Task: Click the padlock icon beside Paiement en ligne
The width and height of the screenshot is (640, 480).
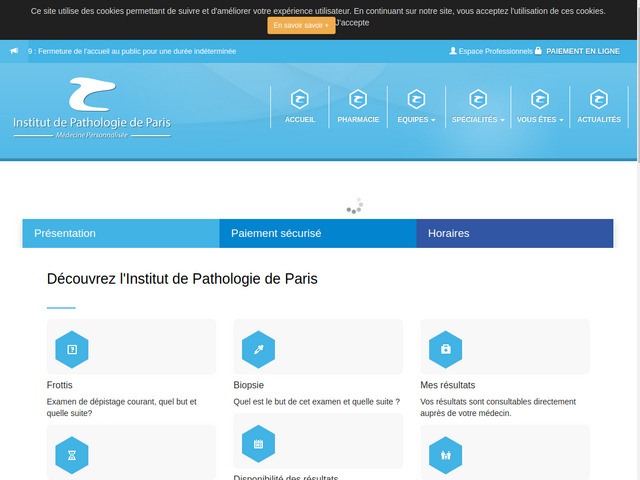Action: pyautogui.click(x=538, y=51)
